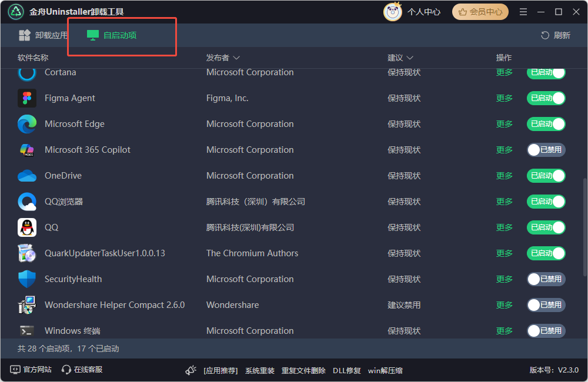Click 建议禁用 text in Wondershare row
The height and width of the screenshot is (382, 588).
(x=404, y=305)
